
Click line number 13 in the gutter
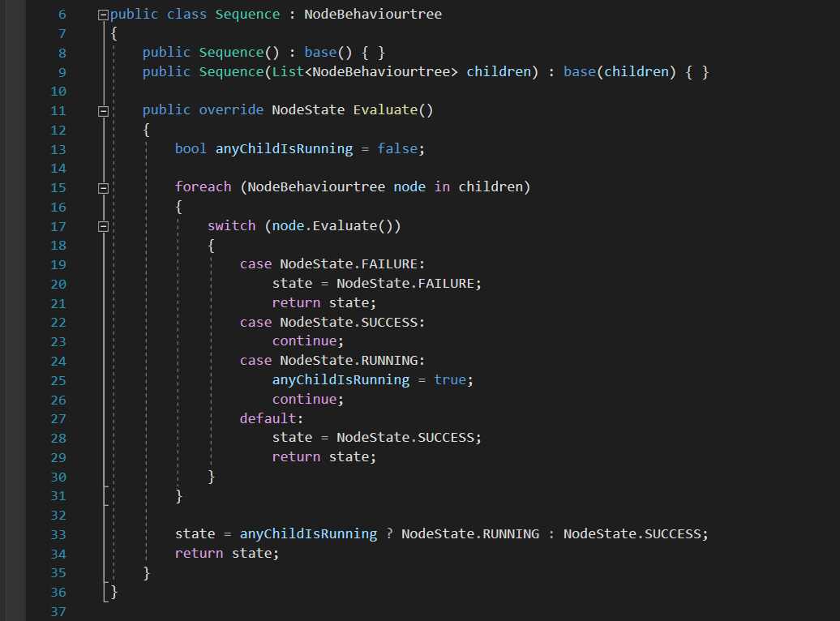pyautogui.click(x=58, y=149)
